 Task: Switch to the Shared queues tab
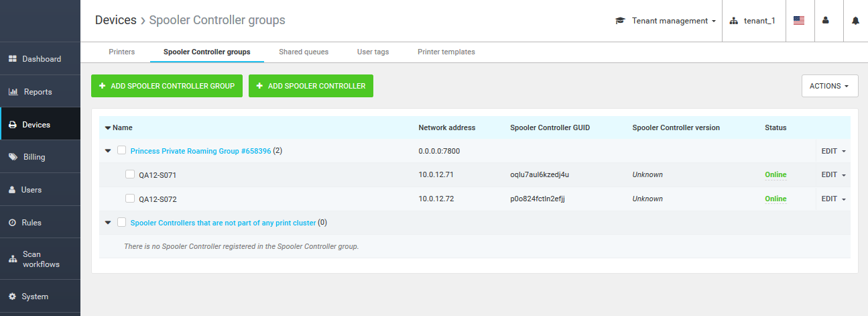(x=304, y=52)
